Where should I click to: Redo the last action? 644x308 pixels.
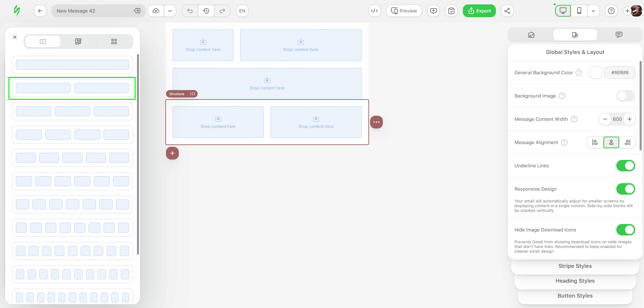click(222, 11)
